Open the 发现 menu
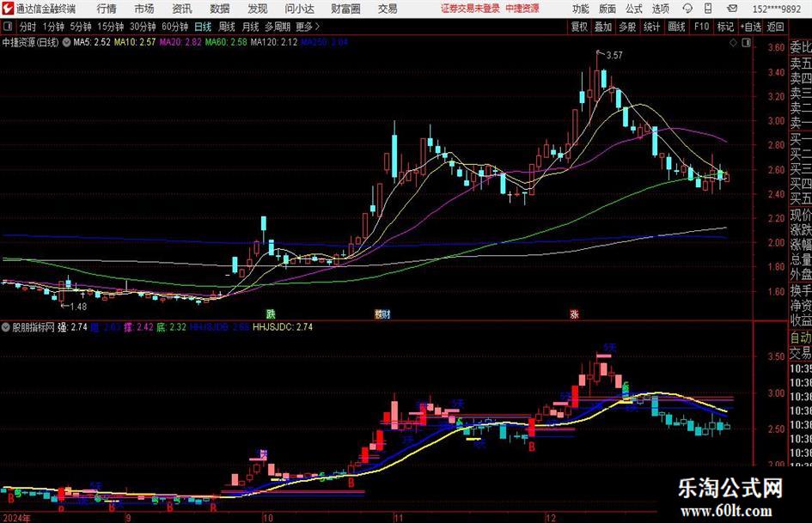Screen dimensions: 812x523 [x=258, y=9]
